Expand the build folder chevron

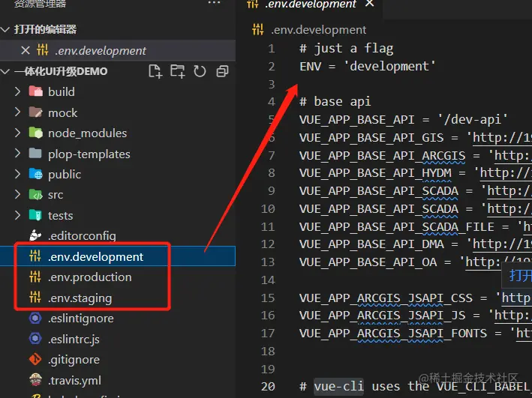point(18,91)
